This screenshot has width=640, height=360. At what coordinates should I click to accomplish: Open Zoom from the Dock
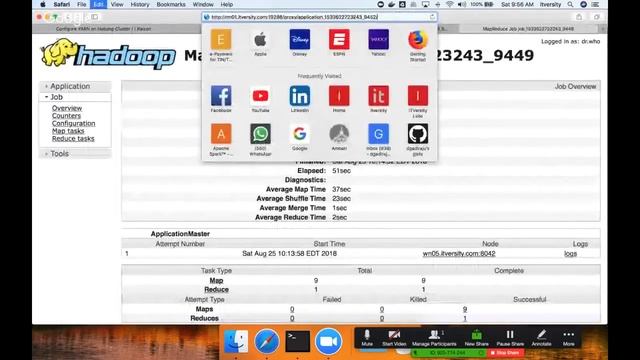pyautogui.click(x=329, y=341)
